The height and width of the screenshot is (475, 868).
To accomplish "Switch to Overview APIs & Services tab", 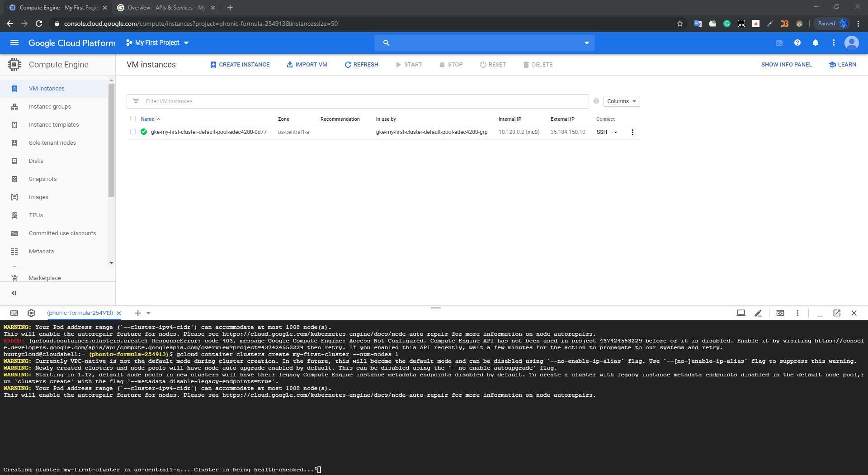I will coord(165,8).
